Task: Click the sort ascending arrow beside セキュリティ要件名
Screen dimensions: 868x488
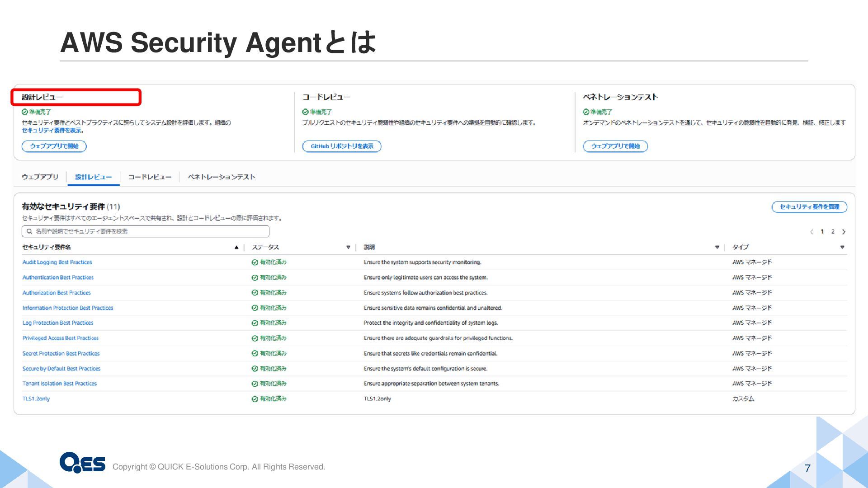Action: point(236,247)
